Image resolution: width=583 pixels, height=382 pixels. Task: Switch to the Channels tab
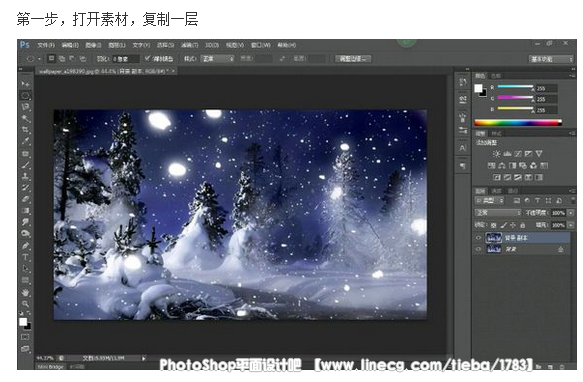coord(497,191)
